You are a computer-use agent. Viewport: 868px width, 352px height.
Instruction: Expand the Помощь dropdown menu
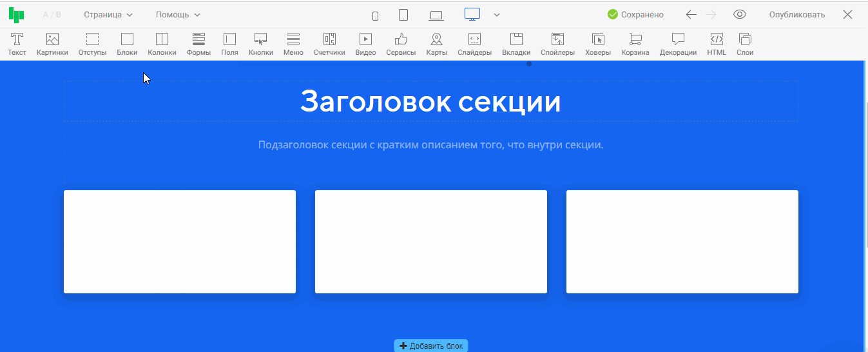click(x=178, y=15)
